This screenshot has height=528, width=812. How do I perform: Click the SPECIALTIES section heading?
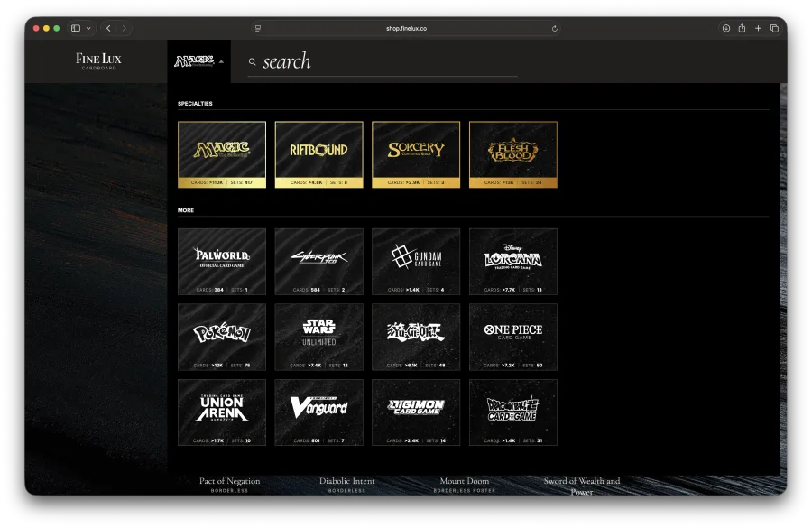coord(195,104)
